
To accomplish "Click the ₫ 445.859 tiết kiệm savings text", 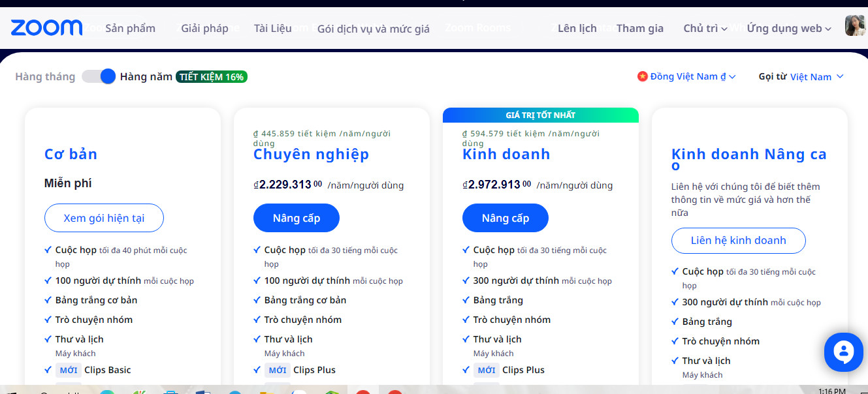I will pyautogui.click(x=322, y=138).
